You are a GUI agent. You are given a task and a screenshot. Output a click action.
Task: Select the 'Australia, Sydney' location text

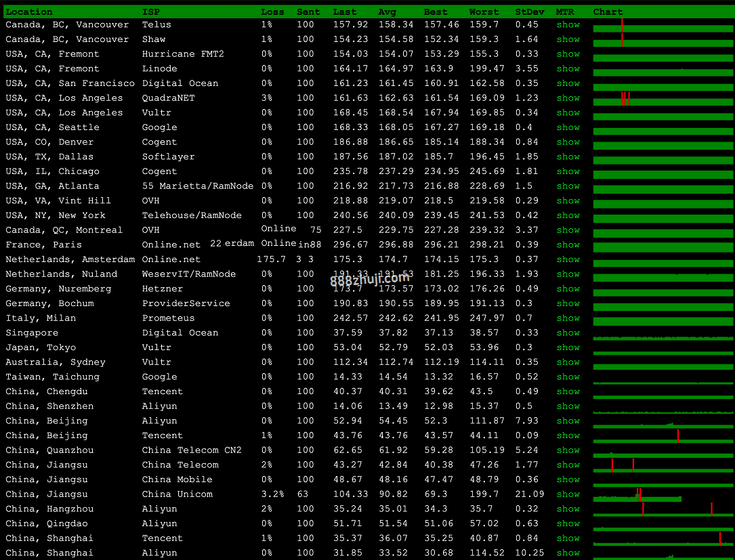pos(56,362)
